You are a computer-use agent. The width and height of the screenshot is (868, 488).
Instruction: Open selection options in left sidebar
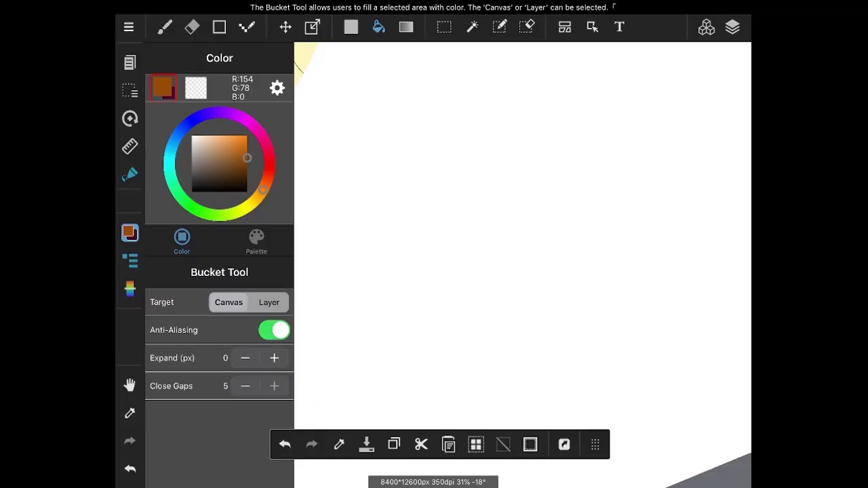[x=130, y=91]
